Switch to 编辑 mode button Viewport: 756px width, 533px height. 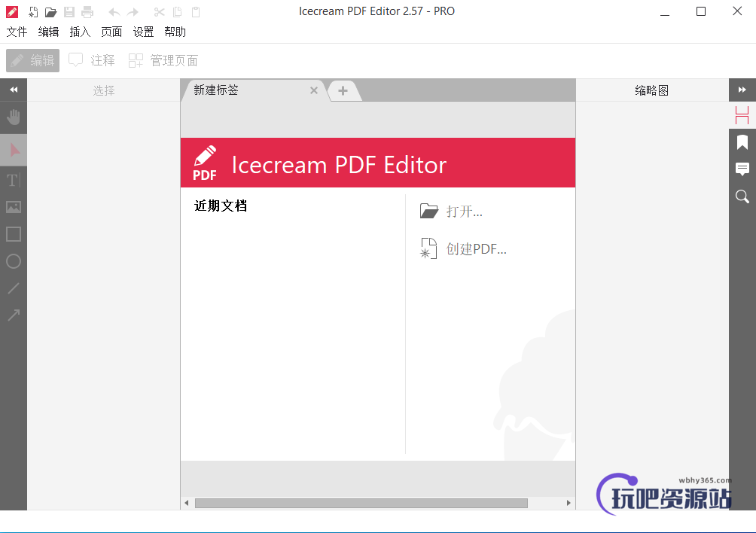point(33,60)
